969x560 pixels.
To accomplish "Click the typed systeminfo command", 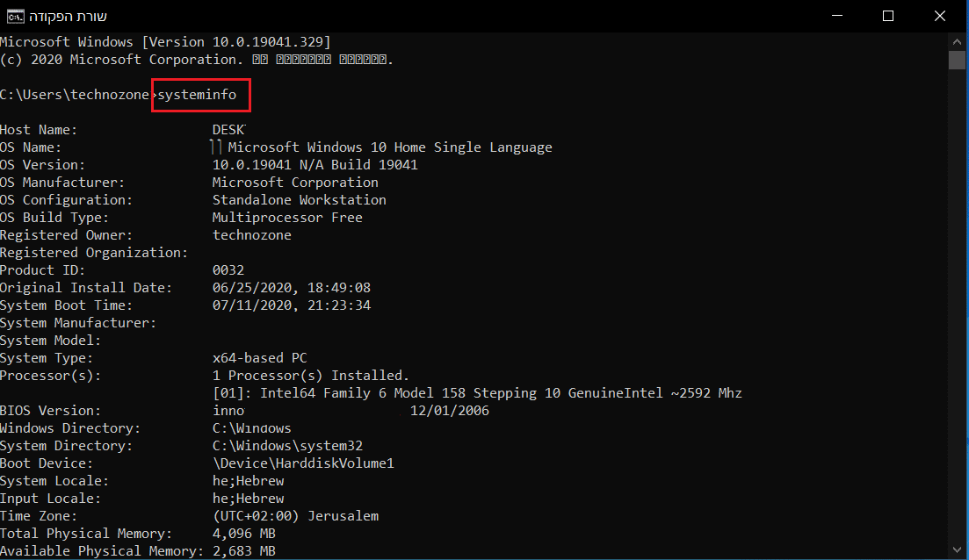I will 198,95.
